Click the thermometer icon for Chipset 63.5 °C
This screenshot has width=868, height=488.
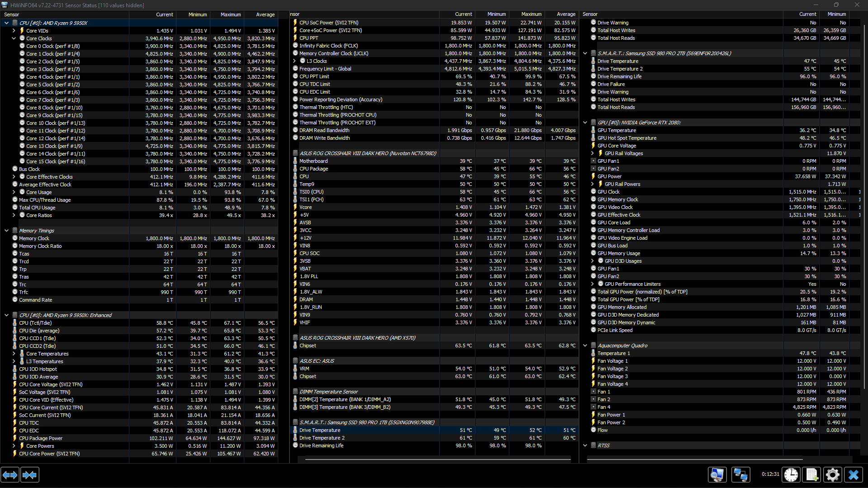pyautogui.click(x=295, y=346)
